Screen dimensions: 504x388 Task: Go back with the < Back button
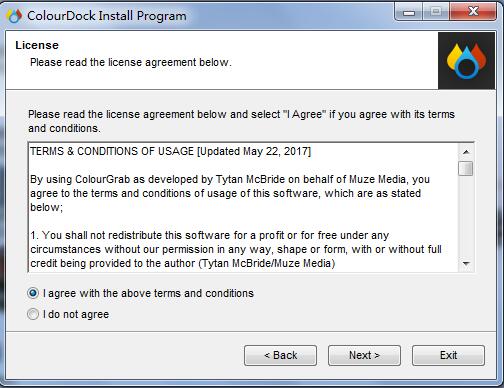(x=280, y=355)
